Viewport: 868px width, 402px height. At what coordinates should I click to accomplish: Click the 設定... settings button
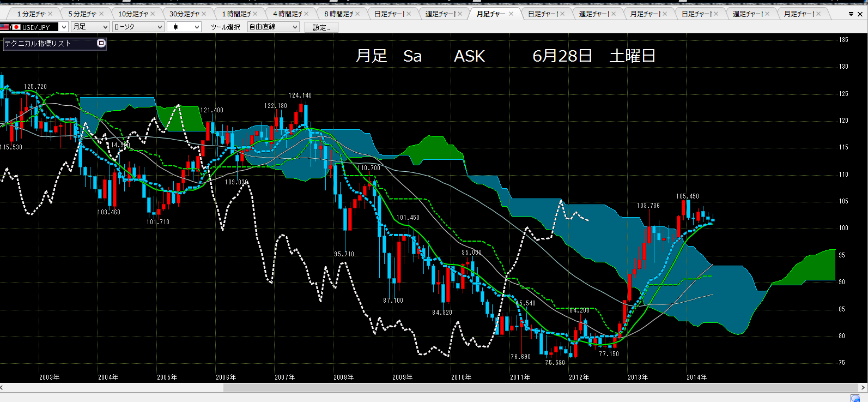321,27
